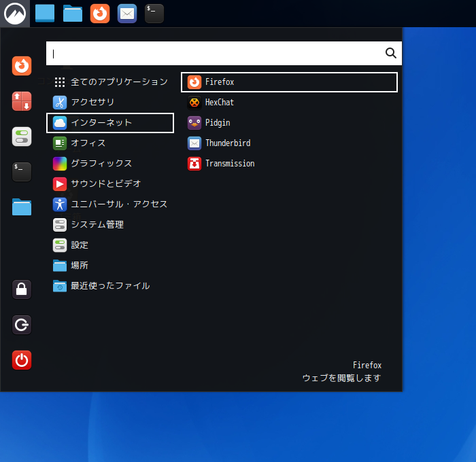Select the 設定 category

pos(110,245)
